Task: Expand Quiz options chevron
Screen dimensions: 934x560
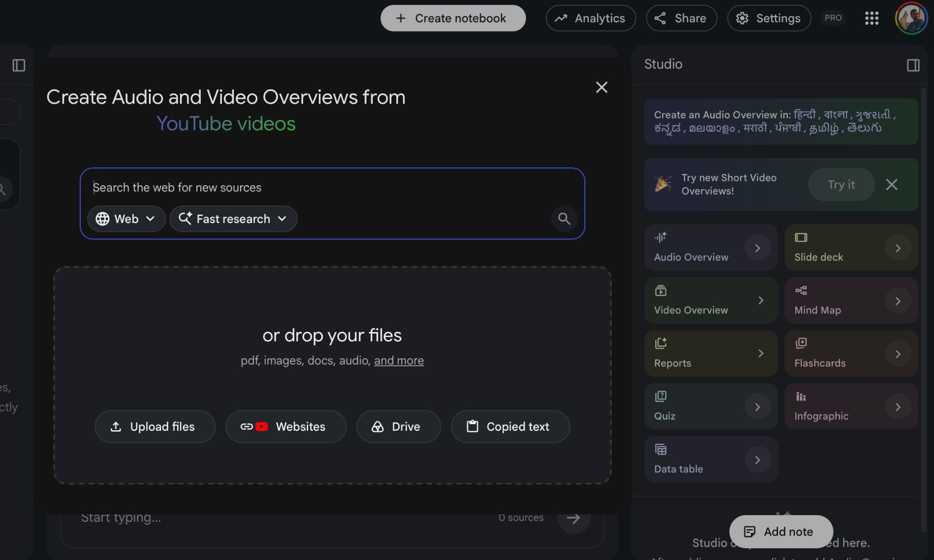Action: 757,407
